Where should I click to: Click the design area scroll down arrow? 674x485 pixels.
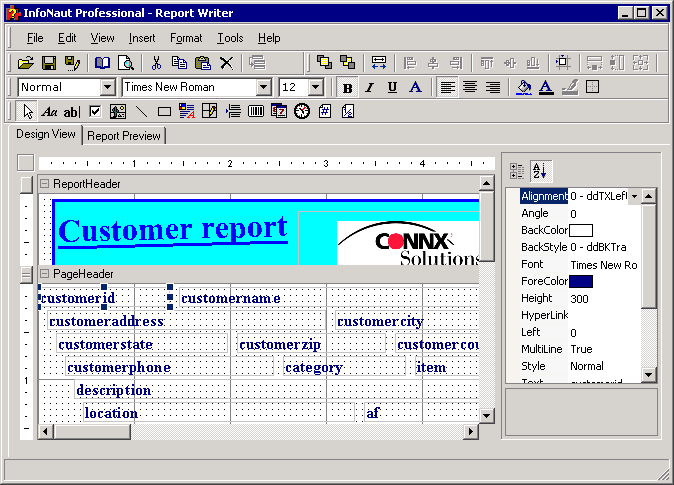click(x=487, y=416)
